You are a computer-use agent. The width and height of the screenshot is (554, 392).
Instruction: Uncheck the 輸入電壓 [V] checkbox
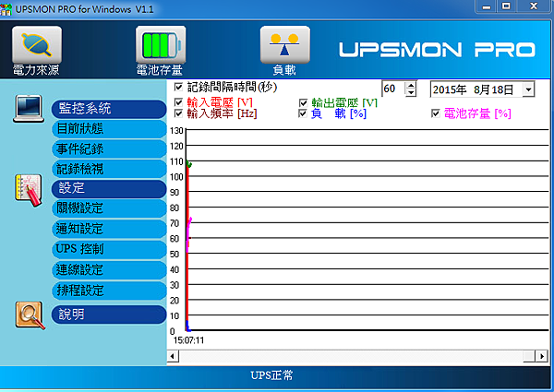click(x=178, y=102)
